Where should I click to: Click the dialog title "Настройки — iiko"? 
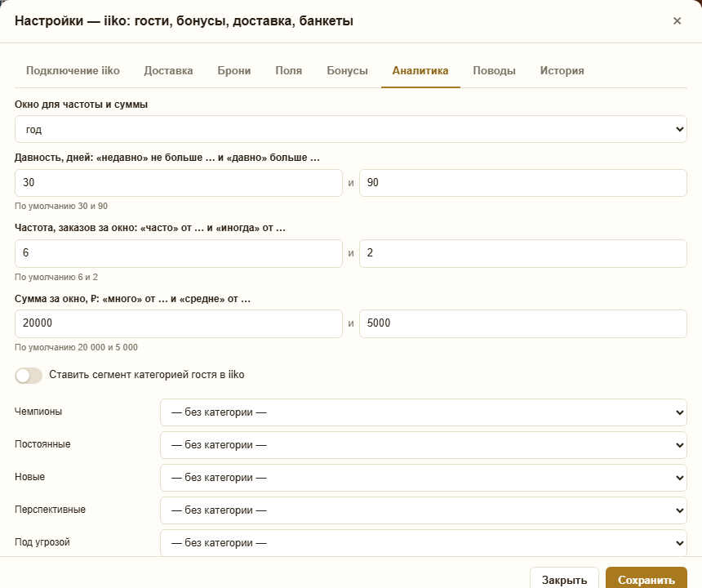point(184,21)
